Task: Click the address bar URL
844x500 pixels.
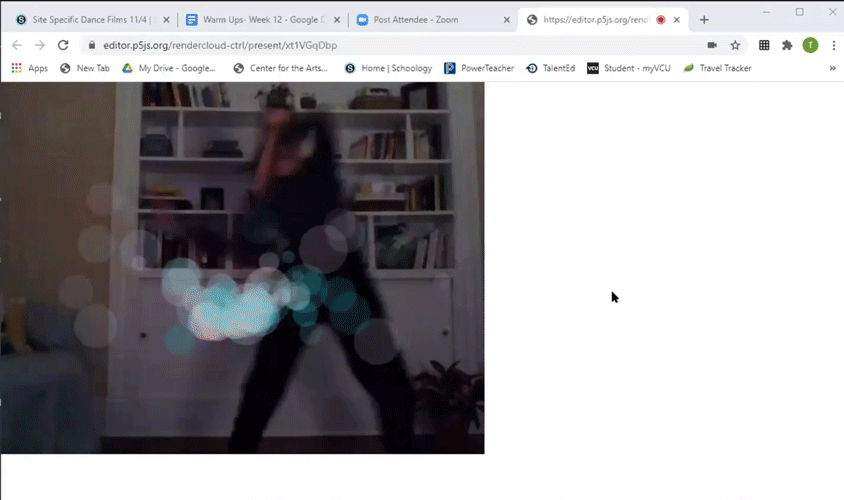Action: pyautogui.click(x=220, y=45)
